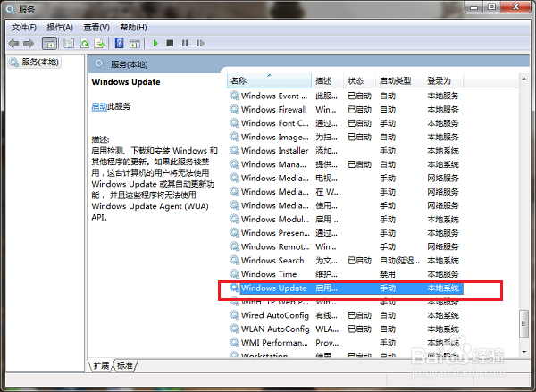The width and height of the screenshot is (536, 392).
Task: Click the scrollbar down arrow
Action: point(524,352)
